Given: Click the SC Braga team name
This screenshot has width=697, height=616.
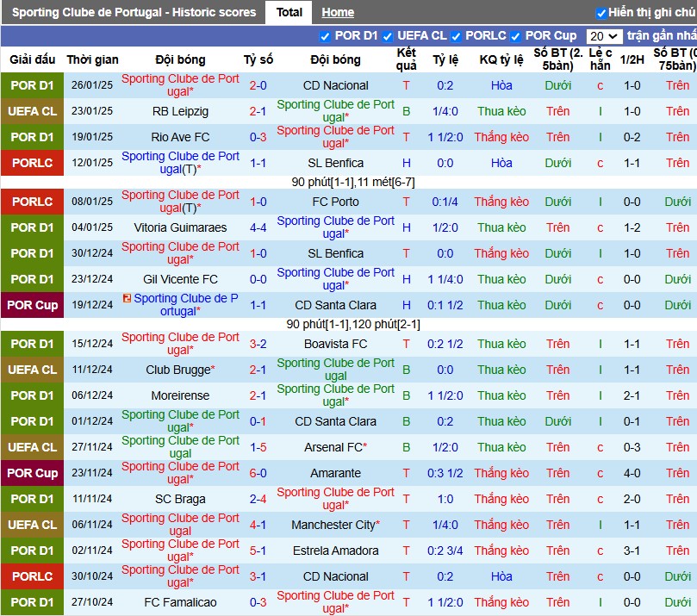Looking at the screenshot, I should point(180,499).
